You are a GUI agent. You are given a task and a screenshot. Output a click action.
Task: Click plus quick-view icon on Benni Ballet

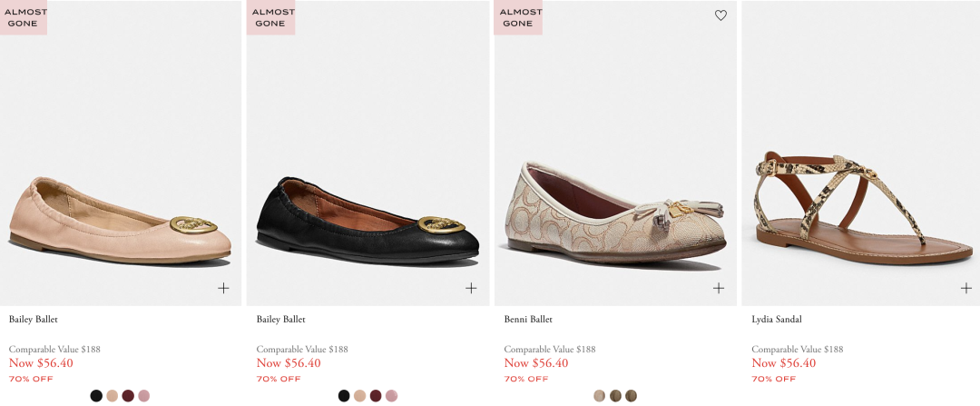(x=719, y=288)
